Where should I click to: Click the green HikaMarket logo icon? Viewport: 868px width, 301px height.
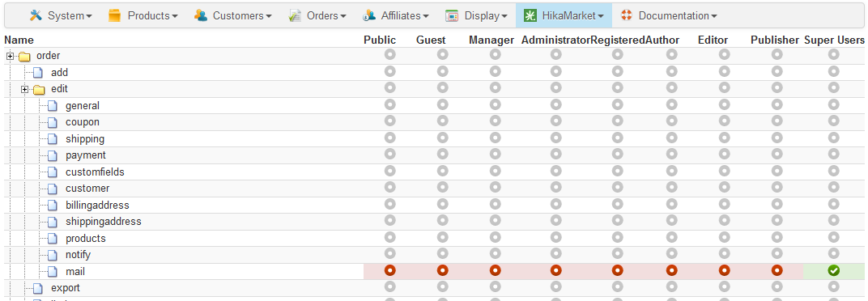pyautogui.click(x=530, y=15)
